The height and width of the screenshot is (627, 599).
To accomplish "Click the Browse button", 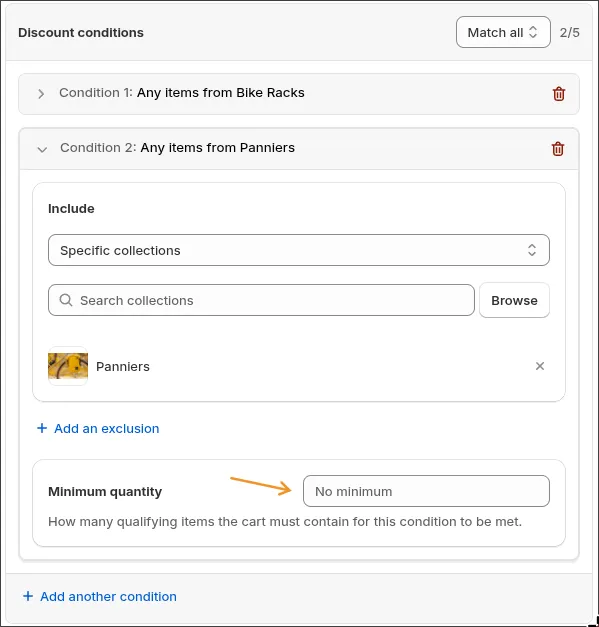I will coord(514,300).
